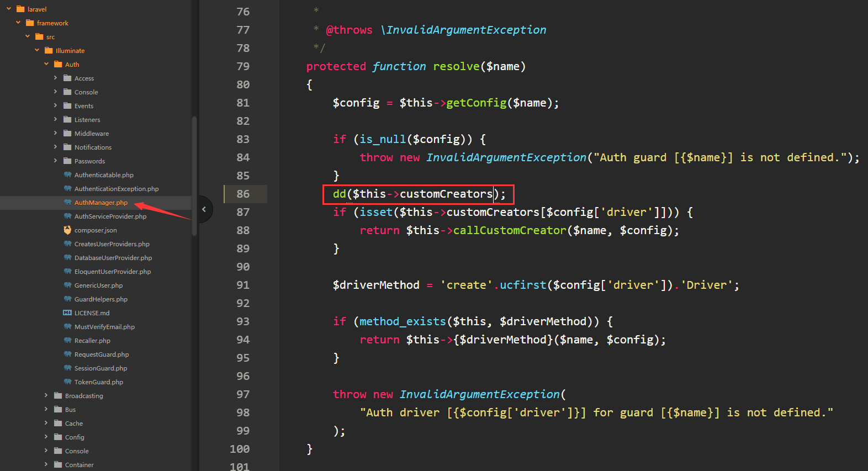Click method_exists on line 93
868x471 pixels.
pos(403,321)
